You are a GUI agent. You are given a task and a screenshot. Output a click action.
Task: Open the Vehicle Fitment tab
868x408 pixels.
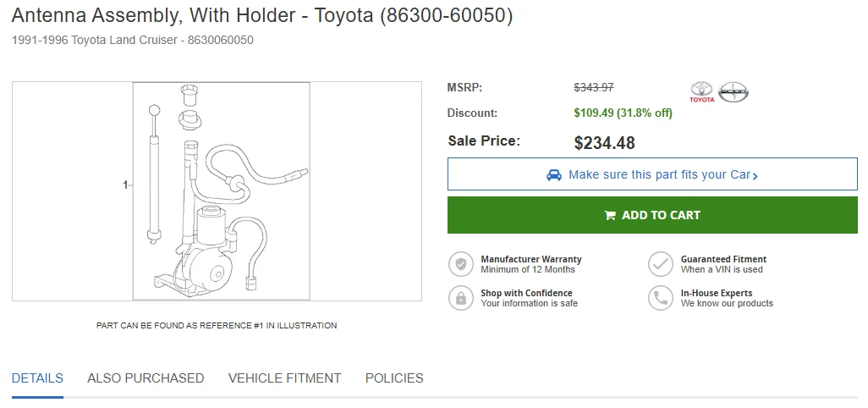coord(284,378)
